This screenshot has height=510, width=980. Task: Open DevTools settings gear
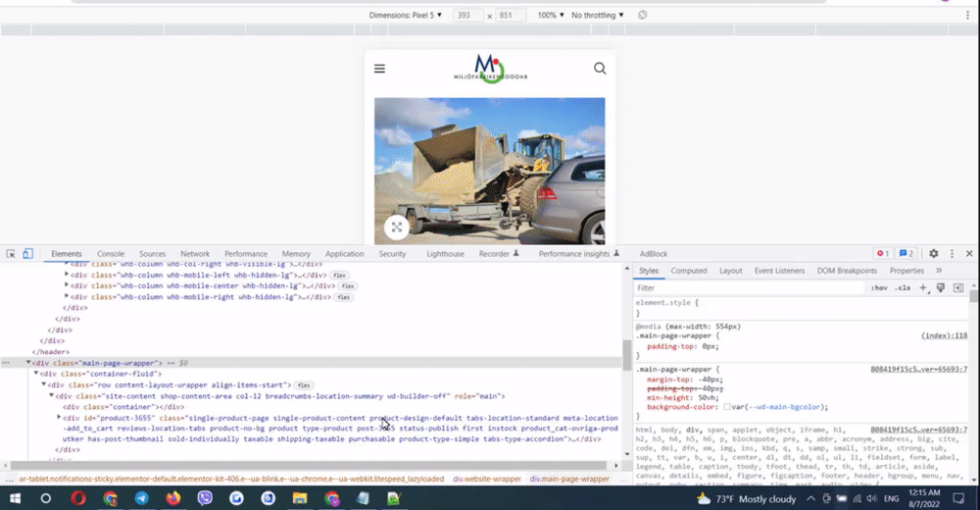coord(933,253)
